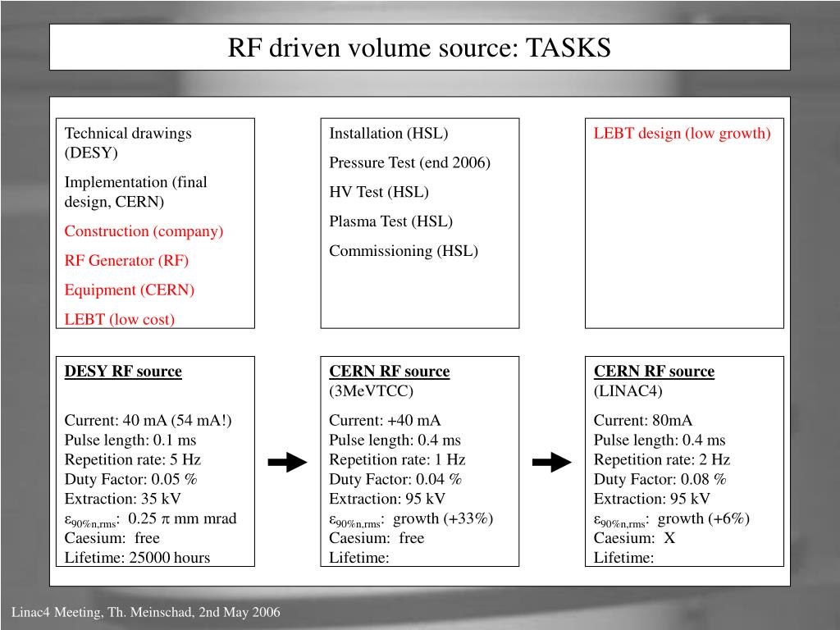Click 'Current: 40 mA (54 mA!)' line
Screen dimensions: 840x630
click(x=148, y=420)
